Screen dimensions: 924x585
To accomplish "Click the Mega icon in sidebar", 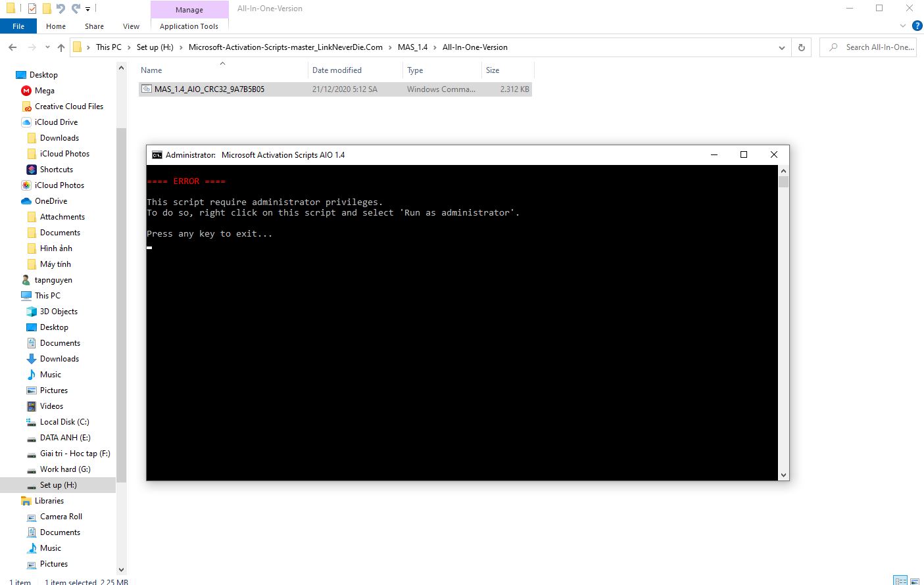I will point(26,91).
